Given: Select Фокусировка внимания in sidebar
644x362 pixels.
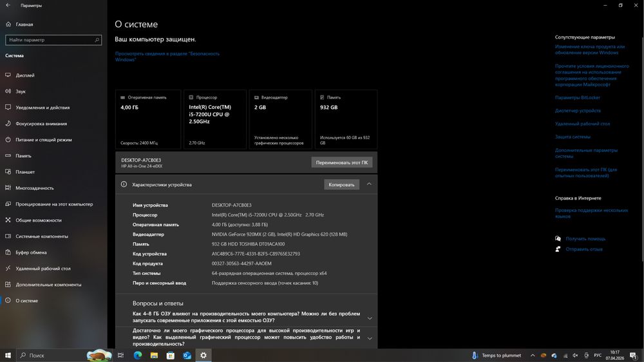Looking at the screenshot, I should pos(41,123).
